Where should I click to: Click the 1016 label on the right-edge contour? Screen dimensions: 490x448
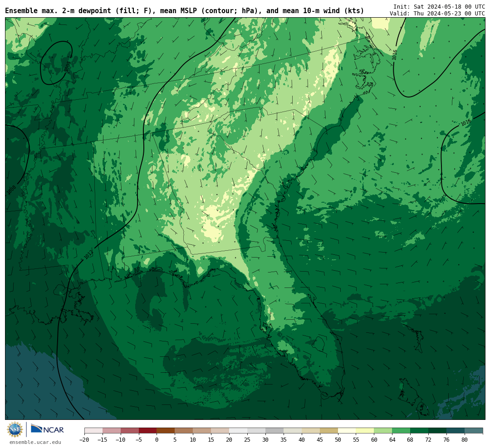click(465, 123)
